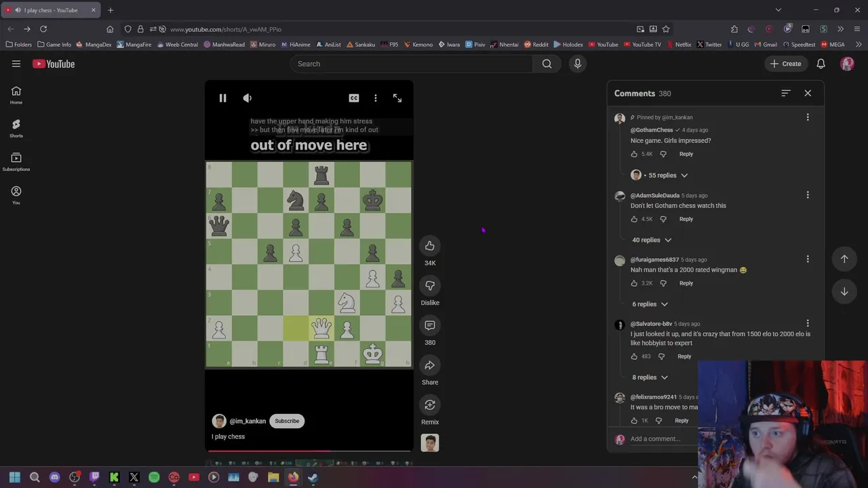Viewport: 868px width, 488px height.
Task: Go to the next Short arrow
Action: [x=844, y=291]
